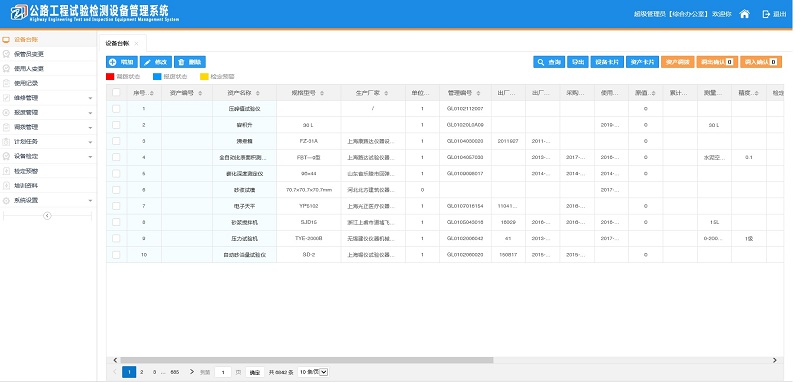Click the 增加 add button with plus icon
800x382 pixels.
click(x=122, y=62)
